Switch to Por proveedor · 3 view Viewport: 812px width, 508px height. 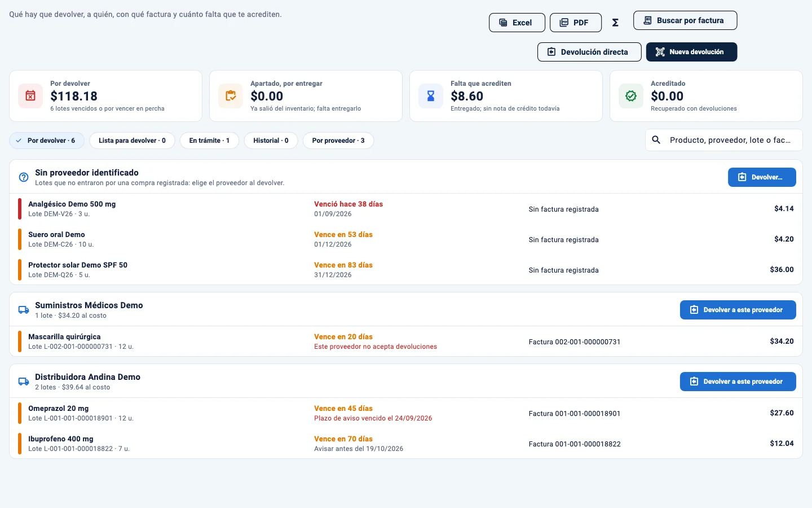338,141
